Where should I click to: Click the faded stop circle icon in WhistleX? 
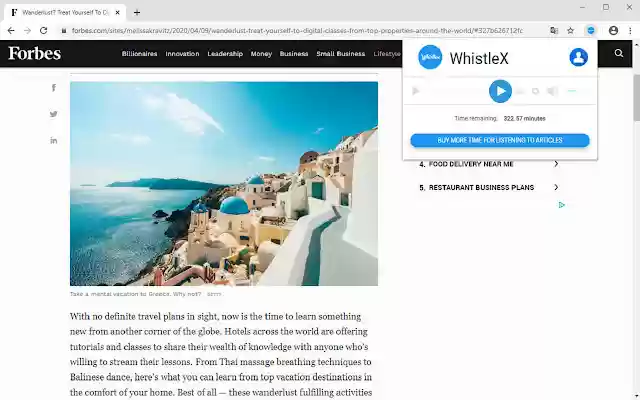click(x=536, y=91)
